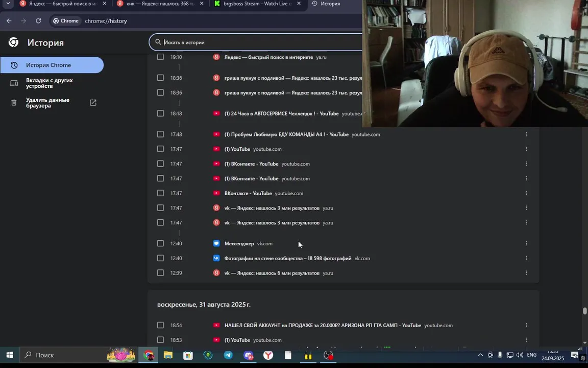Expand the system tray hidden icons chevron

[480, 355]
